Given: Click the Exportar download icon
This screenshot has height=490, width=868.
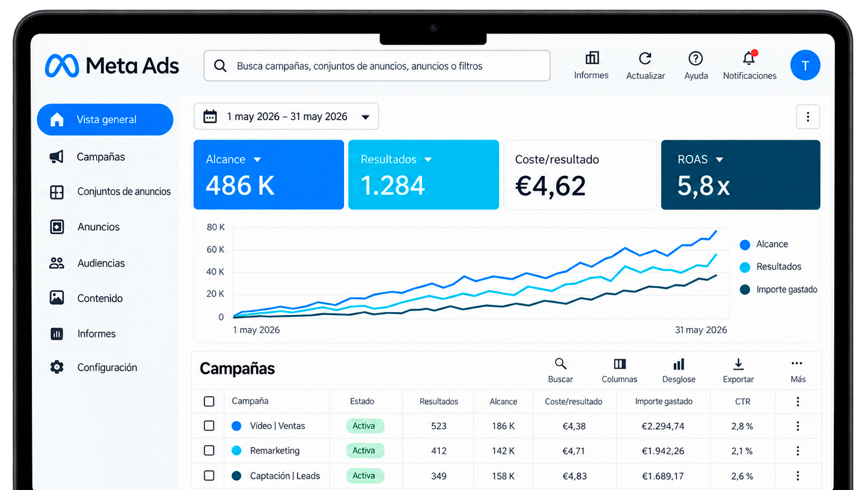Looking at the screenshot, I should click(x=738, y=364).
